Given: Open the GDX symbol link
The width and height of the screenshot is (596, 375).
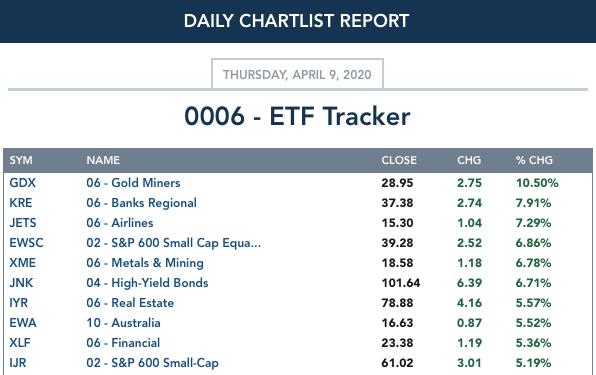Looking at the screenshot, I should point(22,183).
